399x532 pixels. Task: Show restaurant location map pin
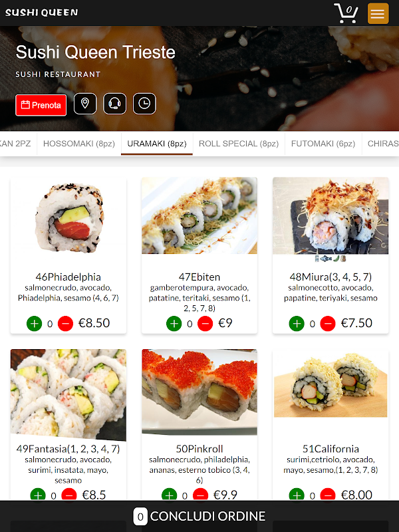click(x=85, y=104)
